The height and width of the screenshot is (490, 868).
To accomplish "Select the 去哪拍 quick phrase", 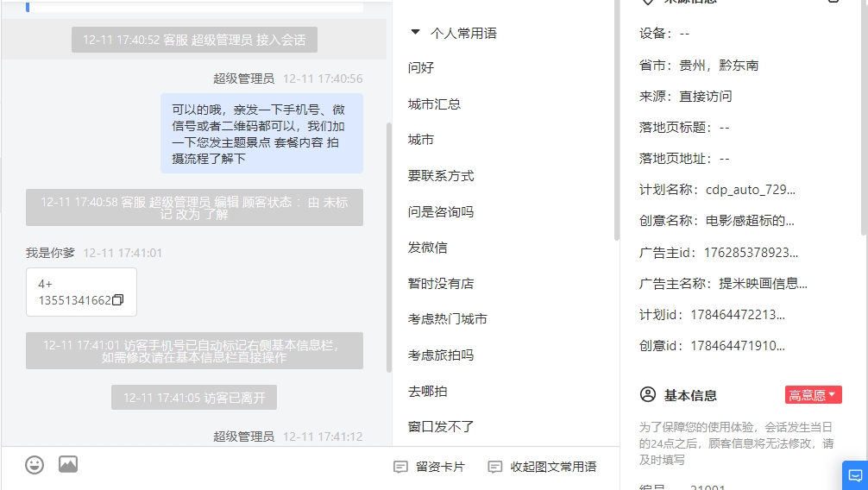I will coord(427,392).
